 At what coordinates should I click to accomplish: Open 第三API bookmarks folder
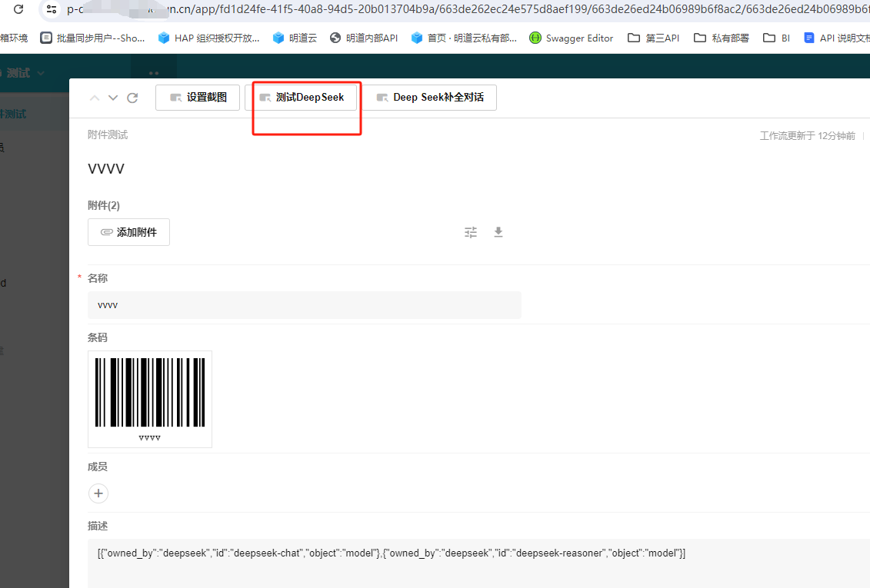(x=654, y=38)
